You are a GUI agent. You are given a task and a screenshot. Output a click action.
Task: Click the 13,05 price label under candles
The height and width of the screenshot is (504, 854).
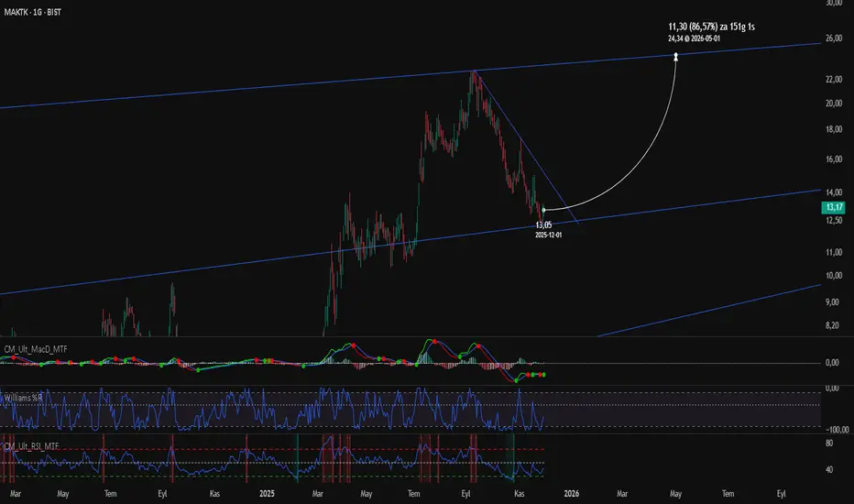click(x=543, y=225)
